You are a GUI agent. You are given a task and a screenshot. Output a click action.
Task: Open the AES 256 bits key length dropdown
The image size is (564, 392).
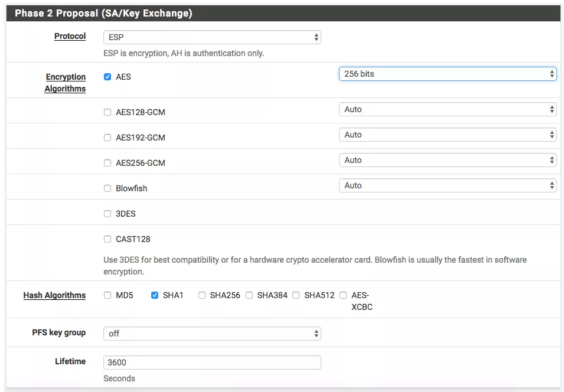tap(447, 74)
